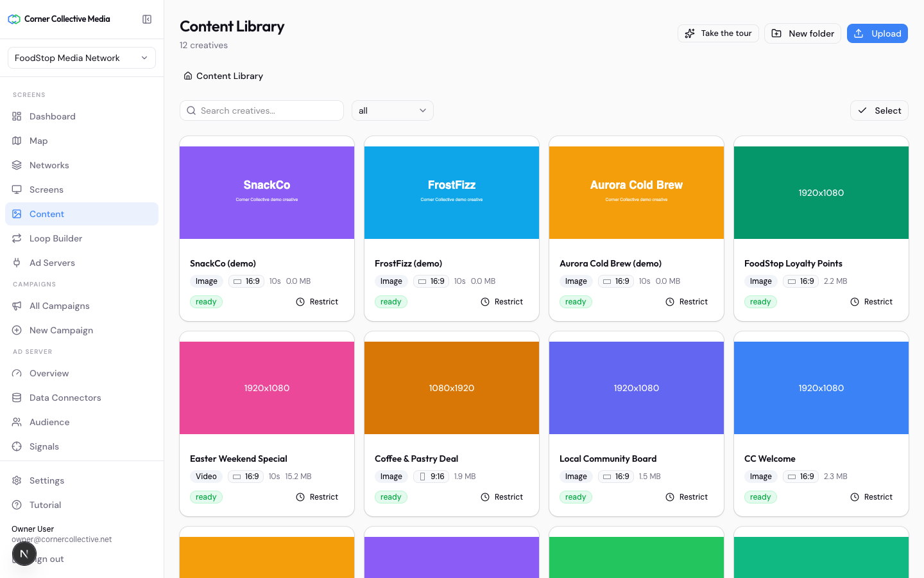Open the FoodStop Loyalty Points green thumbnail
924x578 pixels.
tap(821, 193)
